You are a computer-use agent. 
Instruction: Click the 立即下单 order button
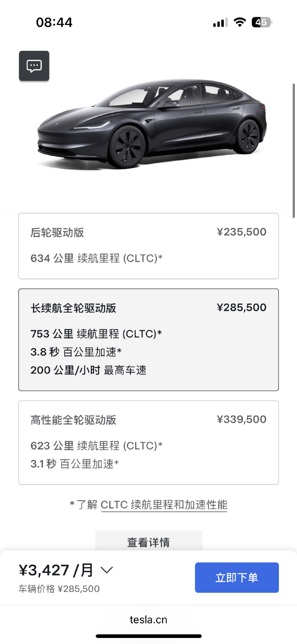click(x=237, y=577)
